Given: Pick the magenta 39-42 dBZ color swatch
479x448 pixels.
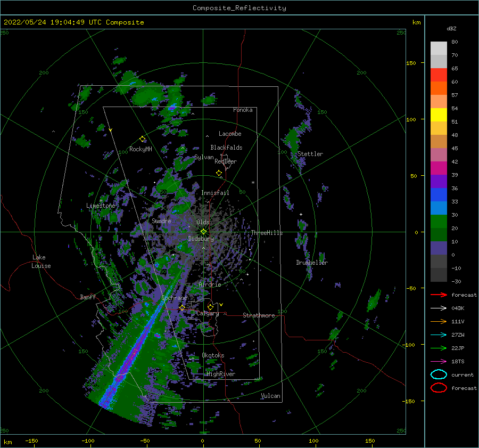Looking at the screenshot, I should [439, 168].
